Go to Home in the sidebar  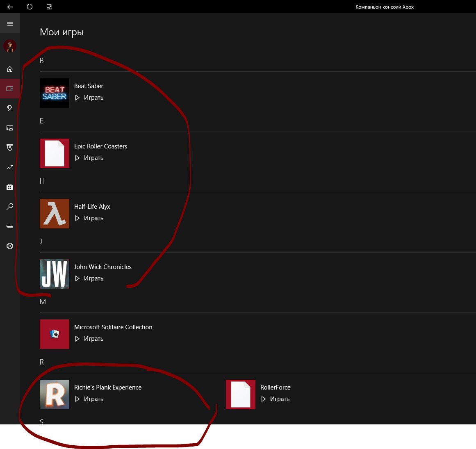[10, 69]
